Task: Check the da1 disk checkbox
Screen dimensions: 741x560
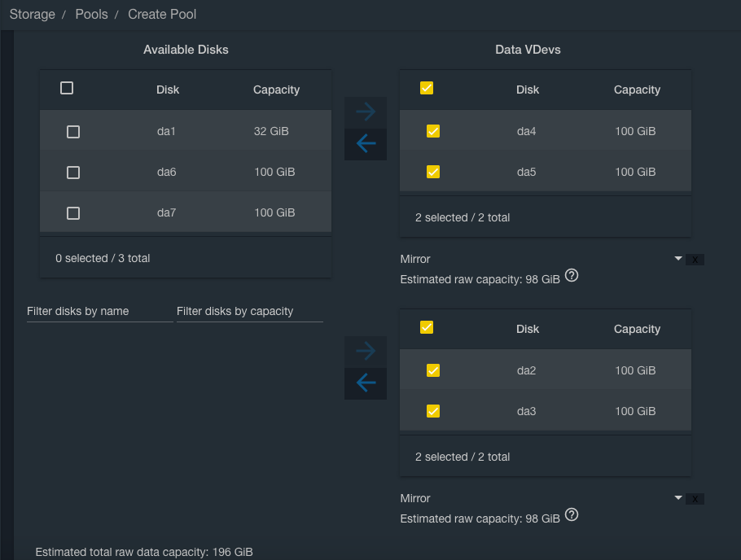Action: click(x=73, y=132)
